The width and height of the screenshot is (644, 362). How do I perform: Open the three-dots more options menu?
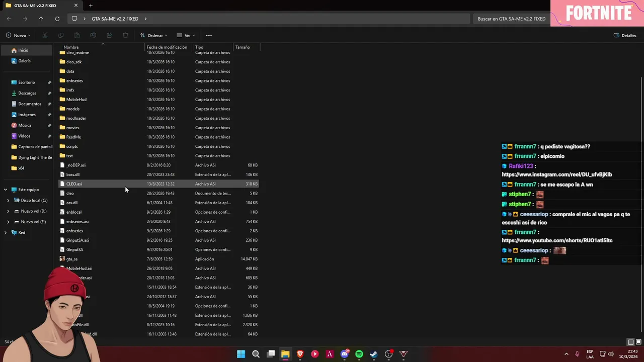209,35
